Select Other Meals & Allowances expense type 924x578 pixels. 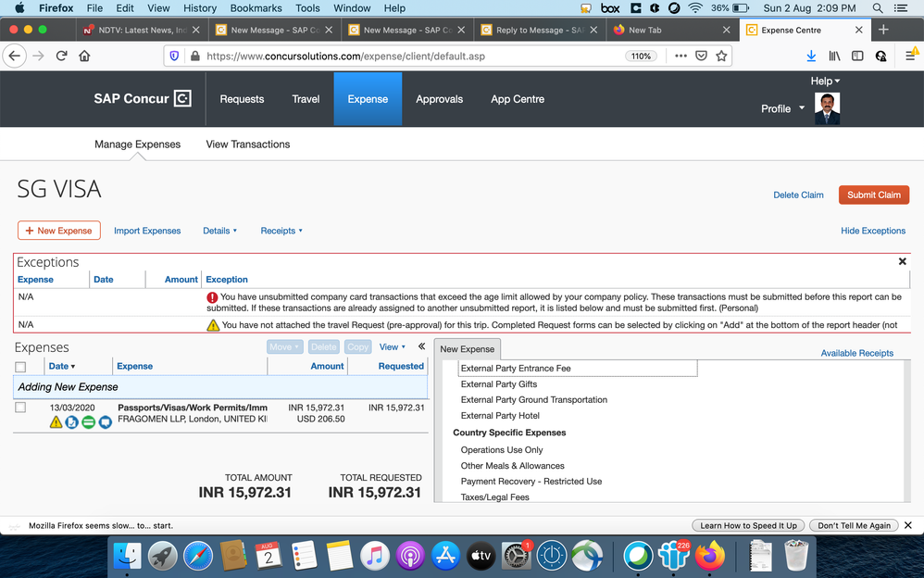tap(512, 465)
